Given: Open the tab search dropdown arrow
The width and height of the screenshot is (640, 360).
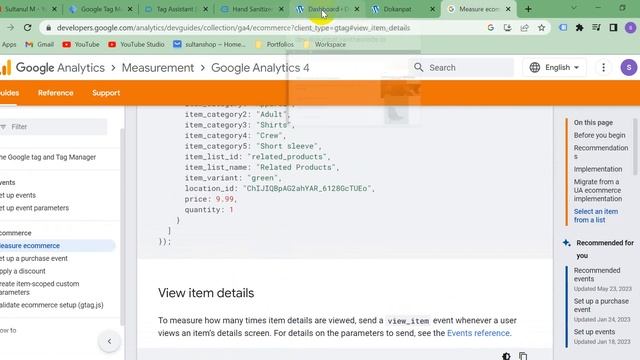Looking at the screenshot, I should tap(573, 8).
